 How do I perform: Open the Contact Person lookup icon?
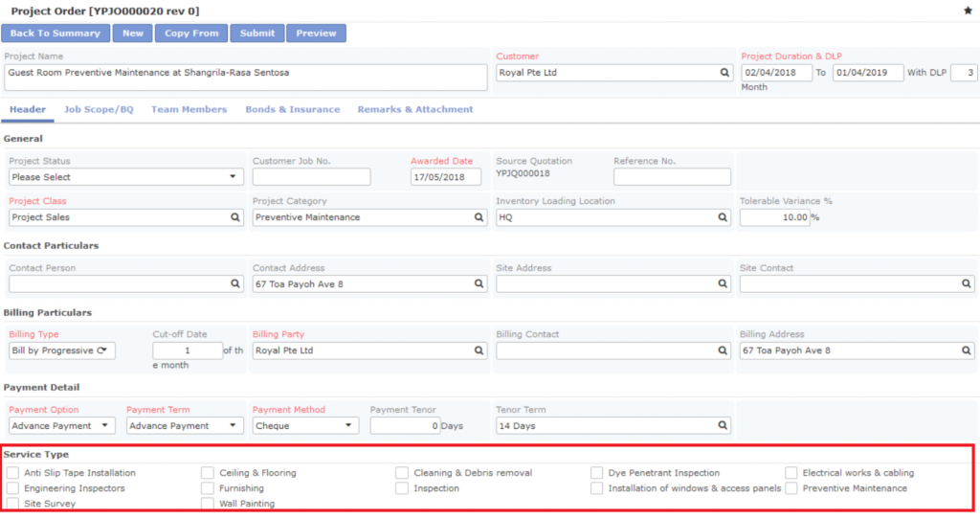235,284
